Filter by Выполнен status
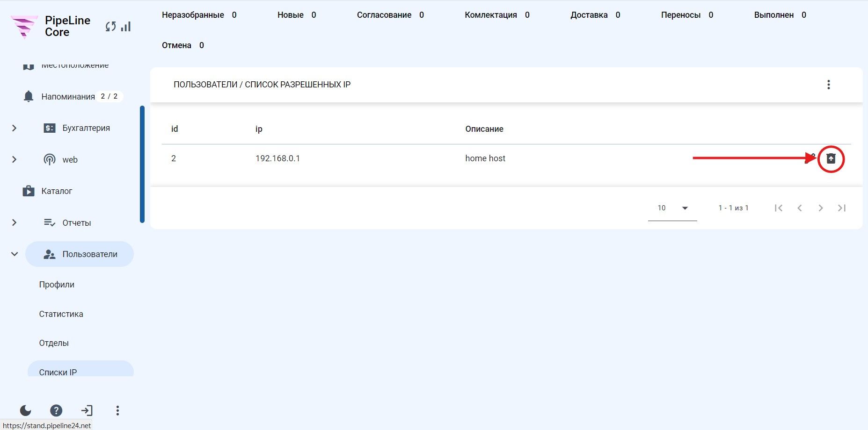Screen dimensions: 868x430 [x=780, y=15]
